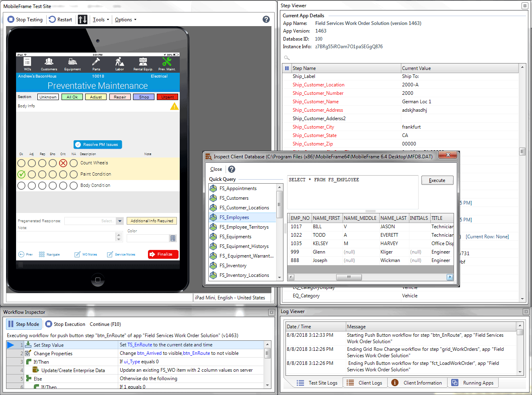532x395 pixels.
Task: Click the SQL query text box
Action: (x=353, y=192)
